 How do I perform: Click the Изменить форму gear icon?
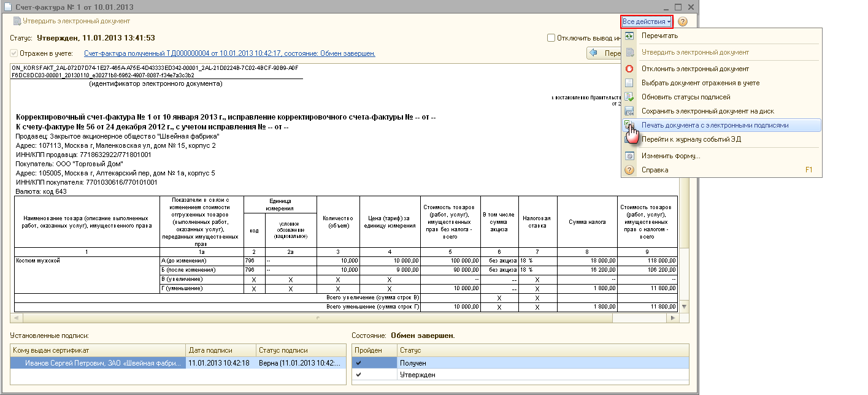coord(629,156)
